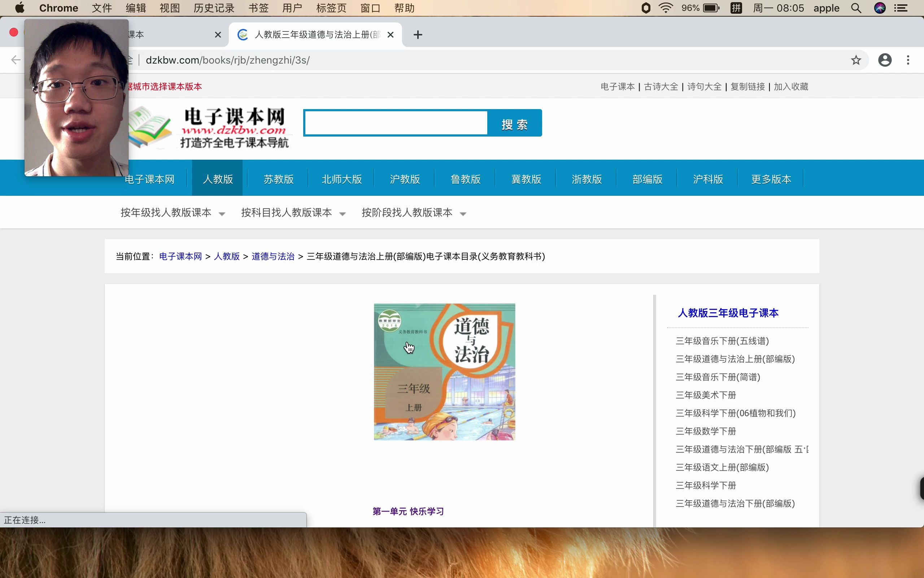This screenshot has width=924, height=578.
Task: Open 更多版本 in the nav bar
Action: click(x=771, y=179)
